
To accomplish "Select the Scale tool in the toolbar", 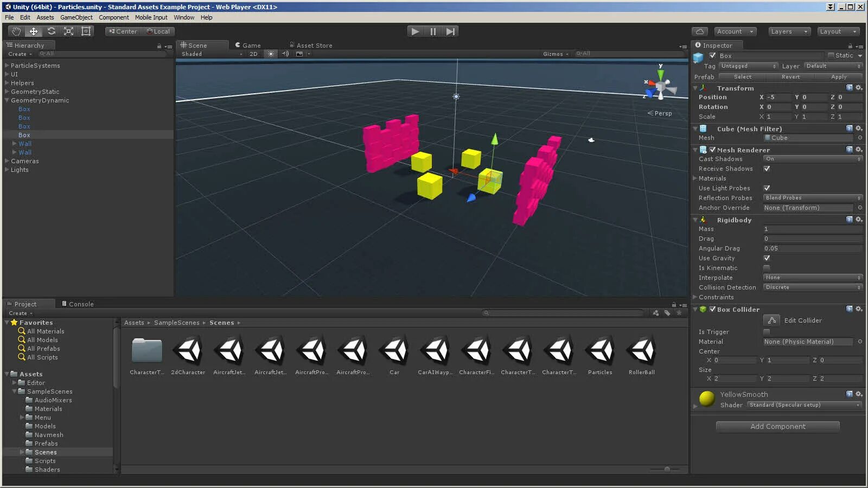I will click(x=69, y=31).
